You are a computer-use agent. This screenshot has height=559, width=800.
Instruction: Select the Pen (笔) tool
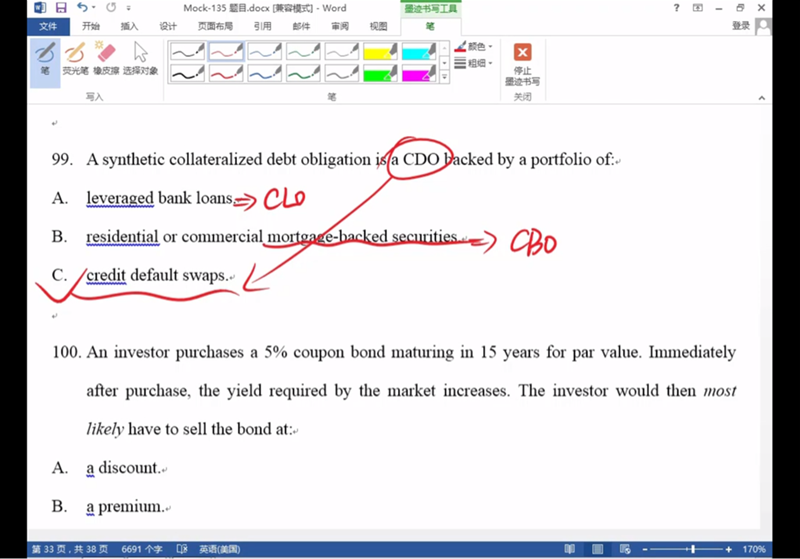(45, 58)
